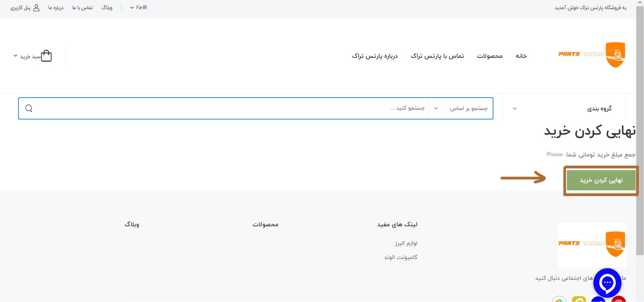
Task: Open the محصولات main menu item
Action: [x=490, y=56]
